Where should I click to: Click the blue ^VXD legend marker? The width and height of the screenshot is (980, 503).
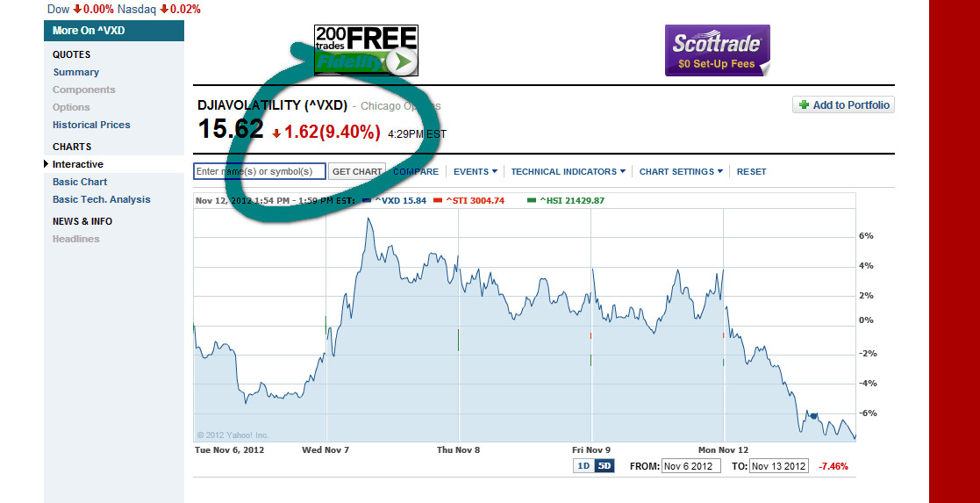coord(367,200)
